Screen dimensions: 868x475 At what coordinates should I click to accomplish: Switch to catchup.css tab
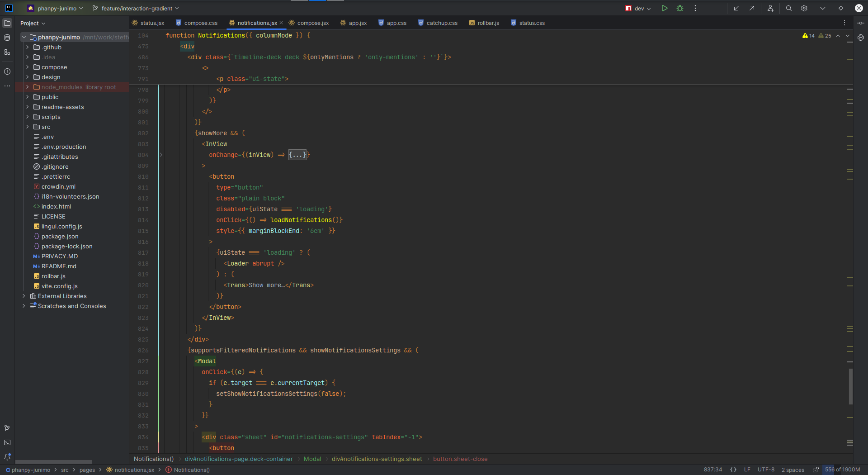tap(438, 23)
